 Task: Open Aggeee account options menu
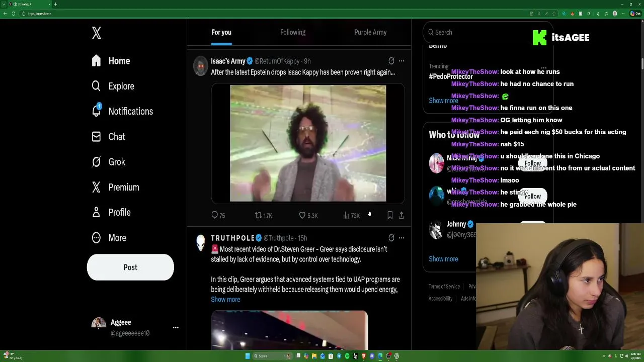pos(176,327)
